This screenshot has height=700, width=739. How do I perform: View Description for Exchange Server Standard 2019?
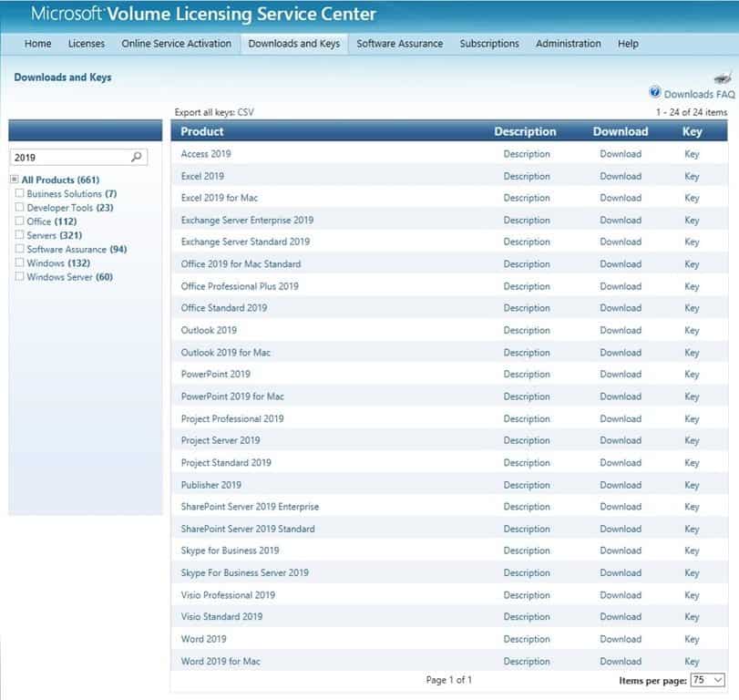pyautogui.click(x=527, y=242)
